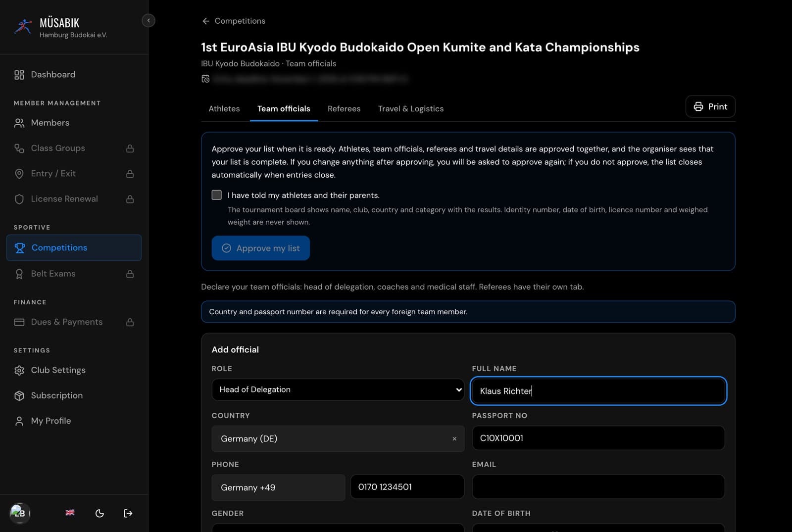Viewport: 792px width, 532px height.
Task: Open License Renewal in the sidebar
Action: coord(74,198)
